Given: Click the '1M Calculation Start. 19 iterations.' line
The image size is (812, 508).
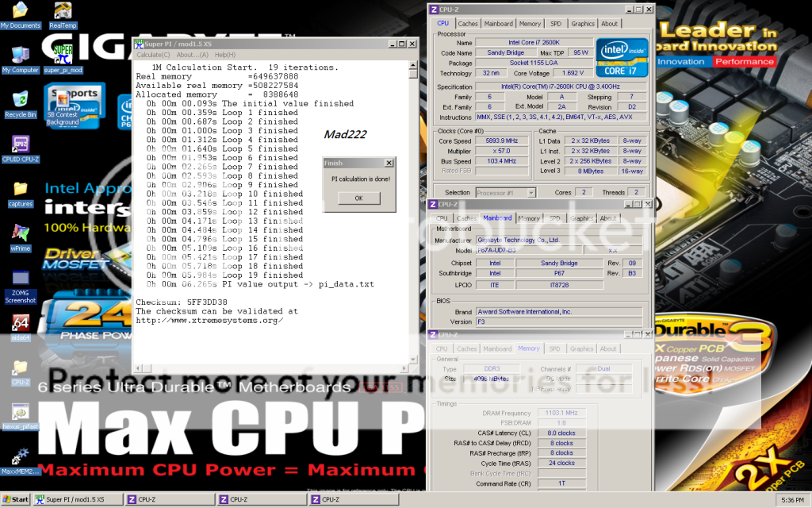Looking at the screenshot, I should point(245,67).
